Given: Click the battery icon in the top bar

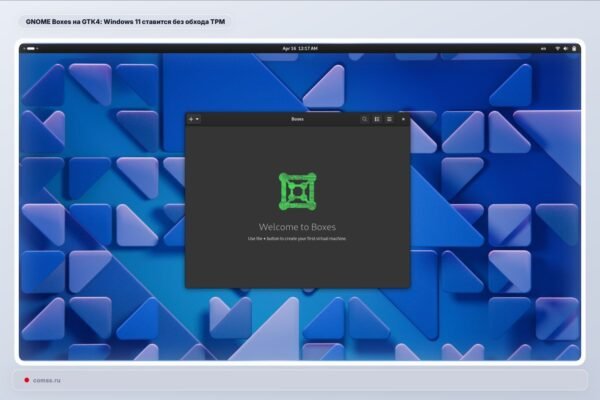Looking at the screenshot, I should [574, 49].
